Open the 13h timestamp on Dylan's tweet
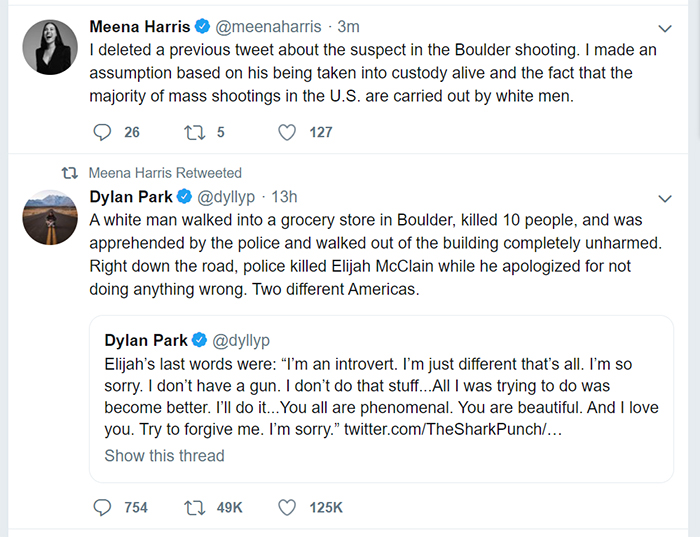This screenshot has height=537, width=700. [x=284, y=196]
